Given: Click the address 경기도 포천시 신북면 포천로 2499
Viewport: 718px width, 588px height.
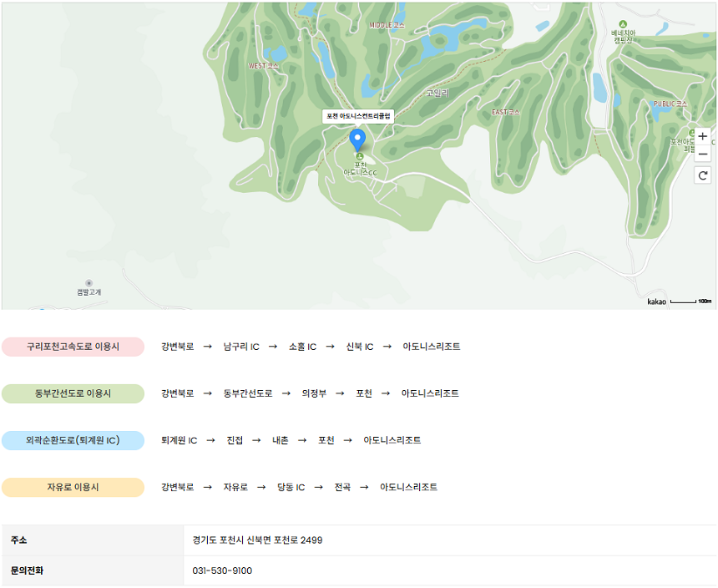Looking at the screenshot, I should 257,540.
